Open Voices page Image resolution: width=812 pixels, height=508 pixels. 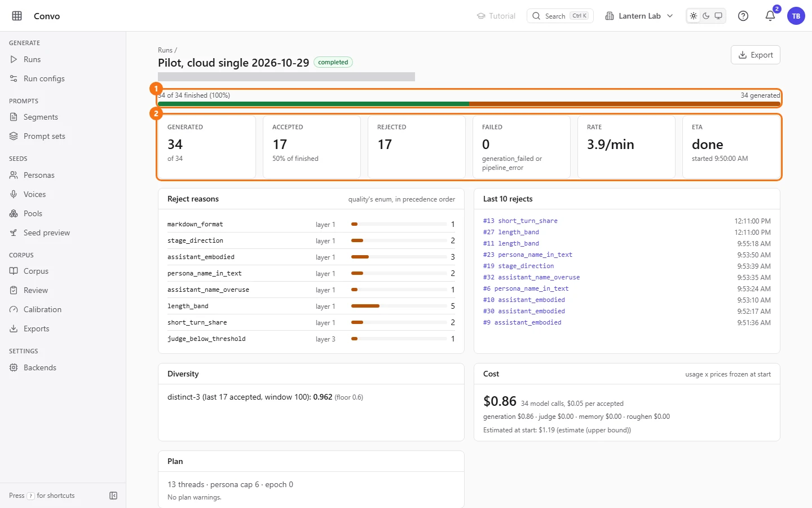(x=63, y=194)
